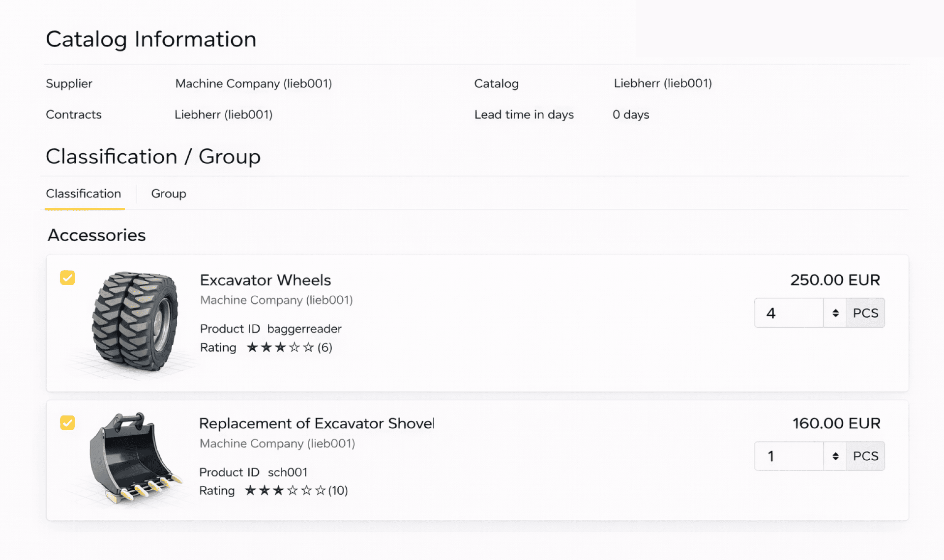
Task: Open PCS unit selector for Excavator Wheels
Action: [x=865, y=313]
